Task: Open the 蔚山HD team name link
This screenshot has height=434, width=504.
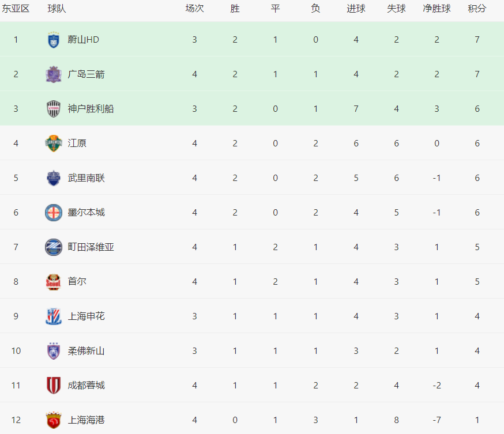Action: pyautogui.click(x=84, y=40)
